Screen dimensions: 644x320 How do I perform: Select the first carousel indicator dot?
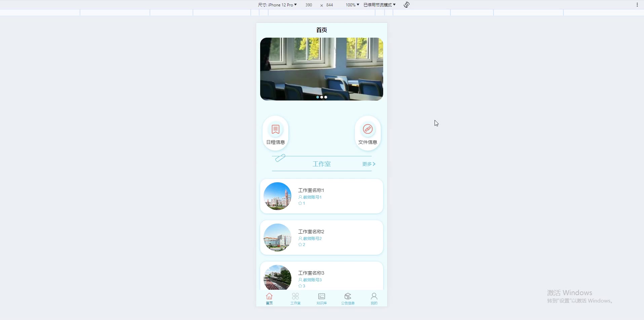coord(318,97)
